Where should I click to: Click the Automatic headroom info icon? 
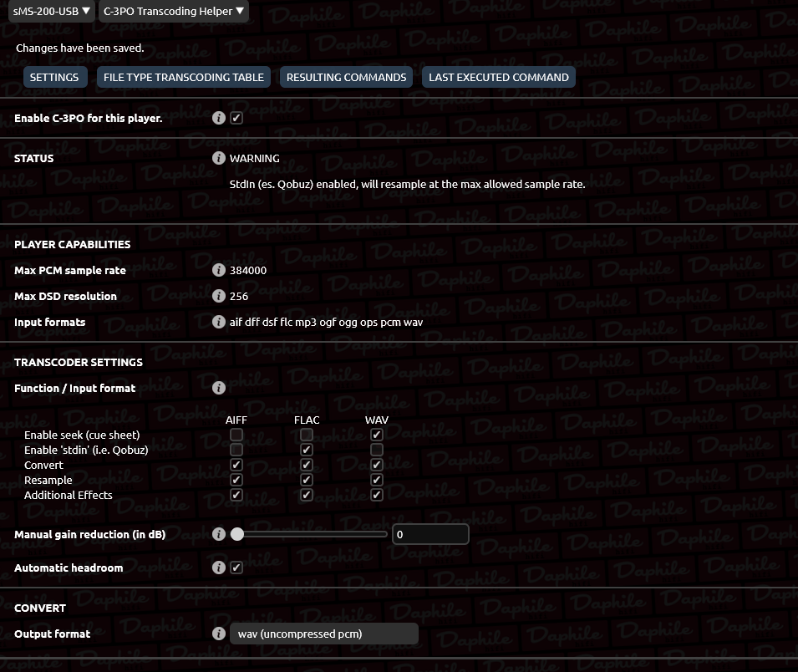point(219,568)
